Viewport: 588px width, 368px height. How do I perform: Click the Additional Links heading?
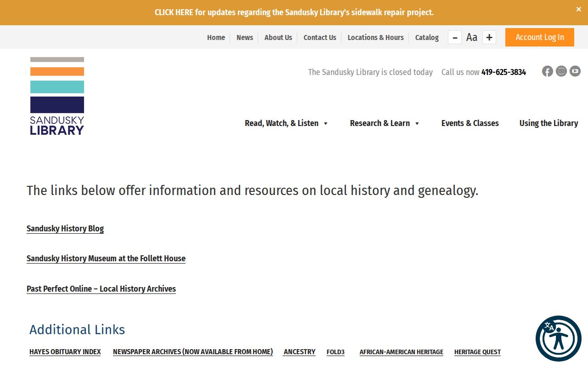click(x=77, y=329)
